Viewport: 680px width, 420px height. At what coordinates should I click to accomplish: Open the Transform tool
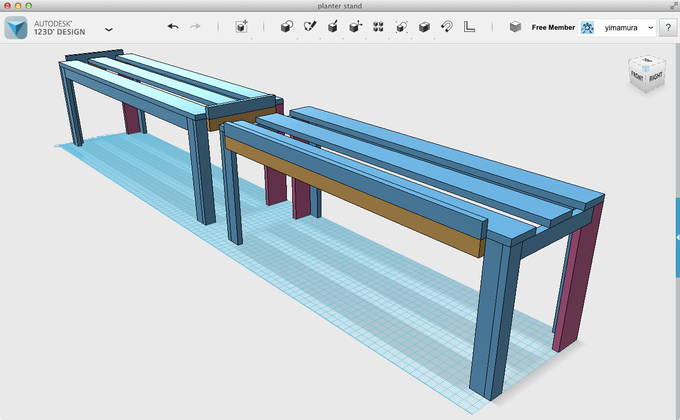point(242,27)
